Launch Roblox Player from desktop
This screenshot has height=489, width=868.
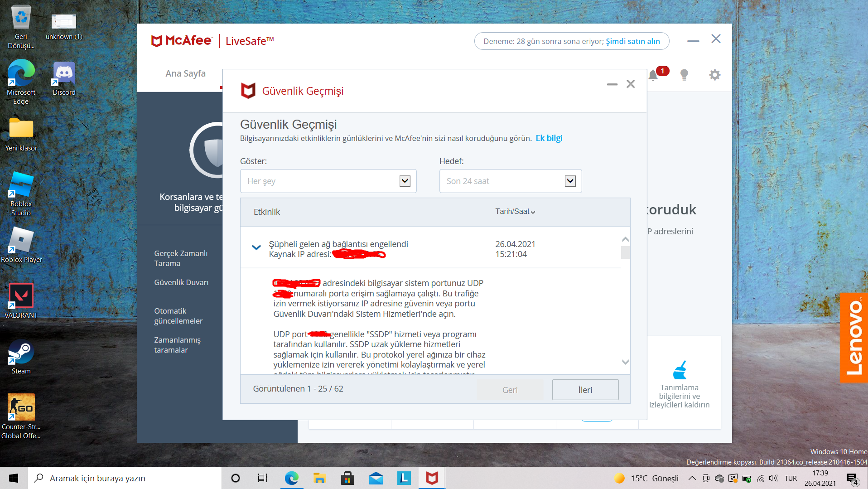[x=21, y=245]
